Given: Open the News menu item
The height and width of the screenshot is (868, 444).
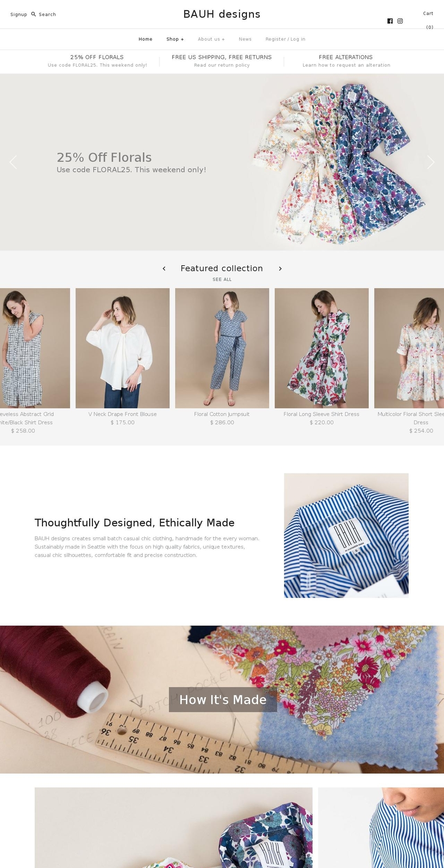Looking at the screenshot, I should coord(245,39).
